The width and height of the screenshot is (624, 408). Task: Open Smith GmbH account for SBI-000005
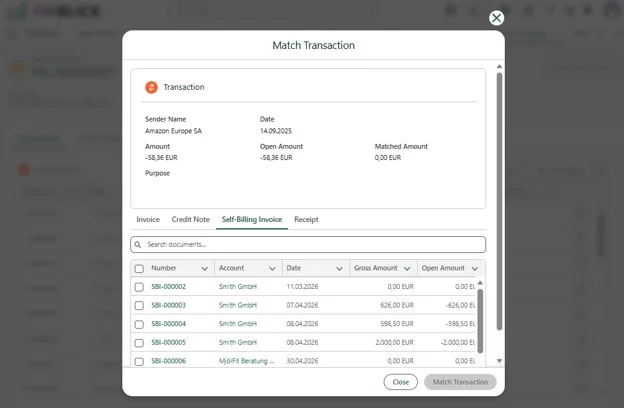(x=238, y=342)
